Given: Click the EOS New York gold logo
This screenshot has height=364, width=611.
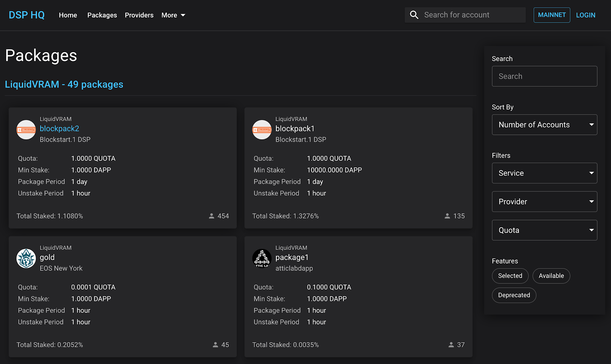Looking at the screenshot, I should point(26,259).
